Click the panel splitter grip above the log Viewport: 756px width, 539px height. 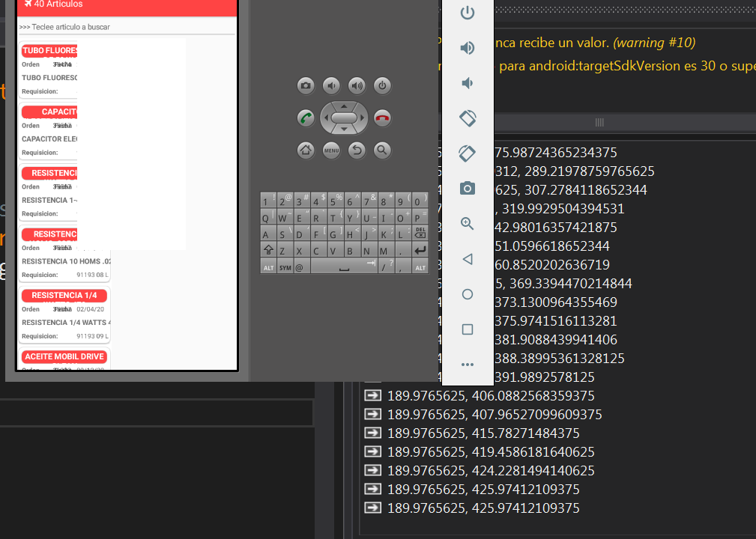click(599, 122)
